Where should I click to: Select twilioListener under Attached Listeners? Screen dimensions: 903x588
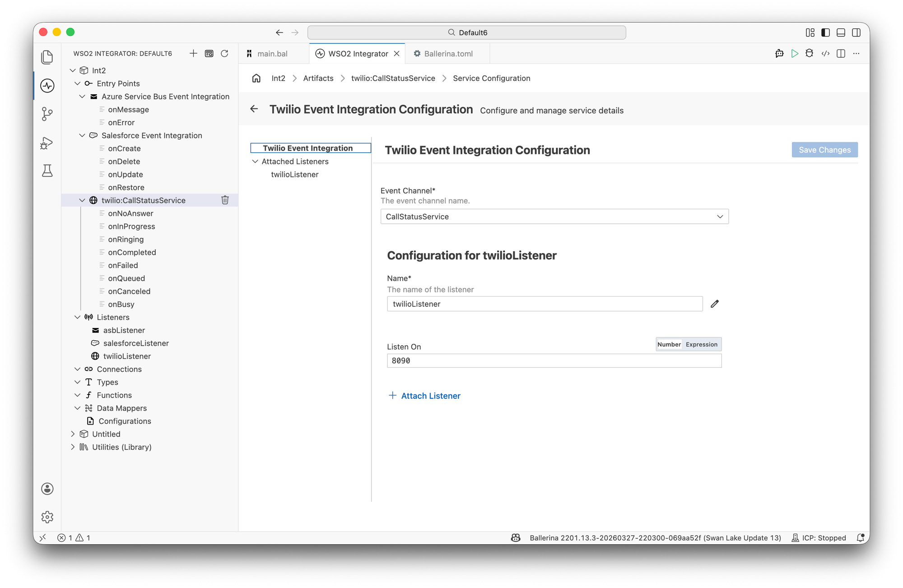[295, 174]
